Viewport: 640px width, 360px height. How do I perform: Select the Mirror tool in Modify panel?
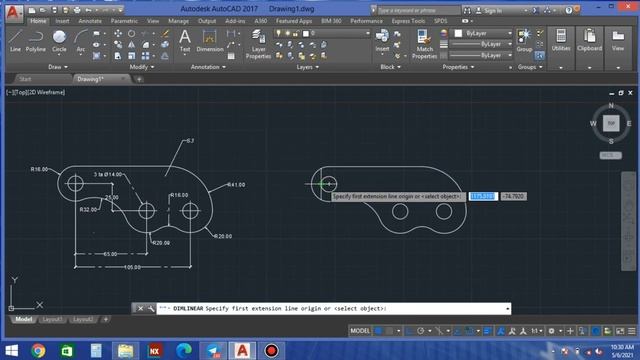131,44
